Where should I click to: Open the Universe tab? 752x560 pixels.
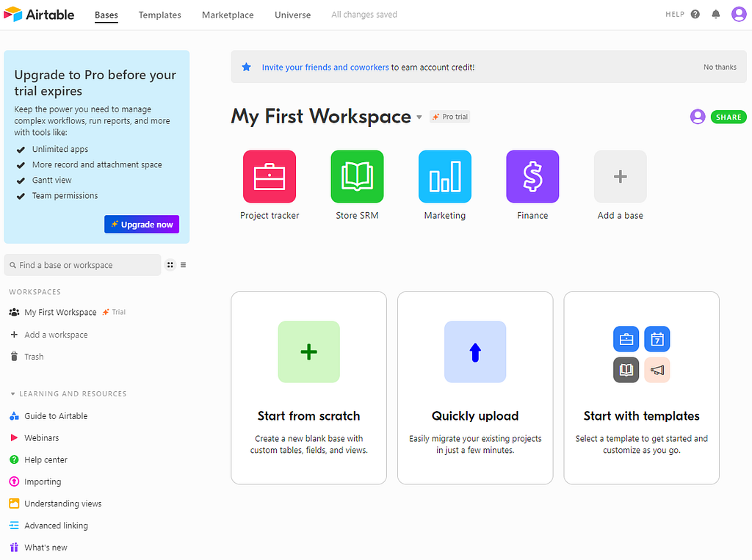292,15
